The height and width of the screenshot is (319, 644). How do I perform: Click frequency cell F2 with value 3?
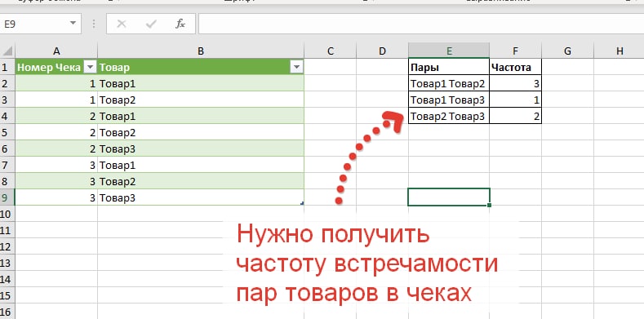[516, 84]
